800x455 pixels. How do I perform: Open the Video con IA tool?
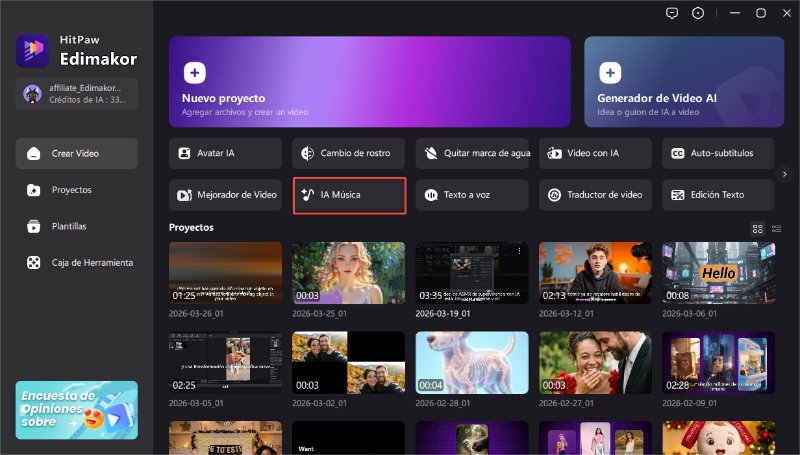click(x=595, y=153)
